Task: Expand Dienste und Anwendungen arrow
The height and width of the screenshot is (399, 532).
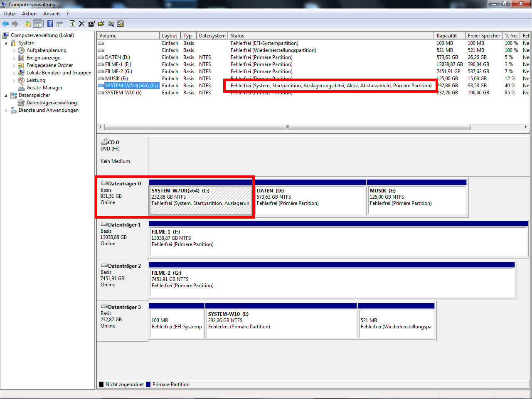Action: 6,111
